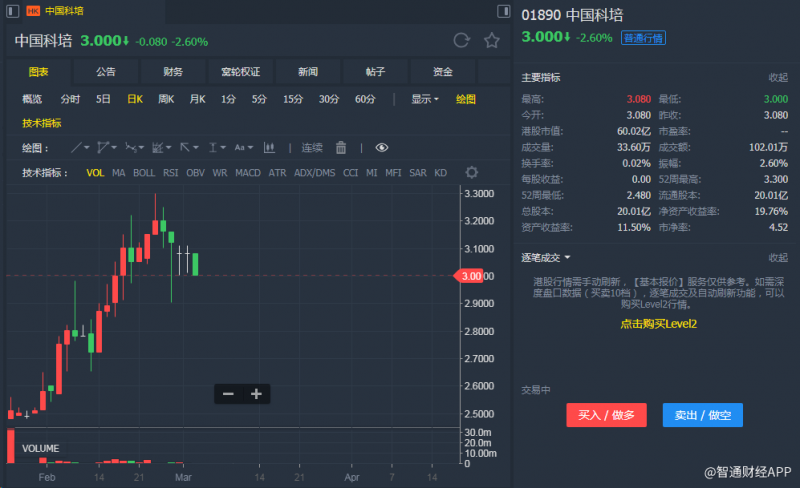Select the arrow marker drawing tool
Viewport: 800px width, 488px height.
(185, 148)
